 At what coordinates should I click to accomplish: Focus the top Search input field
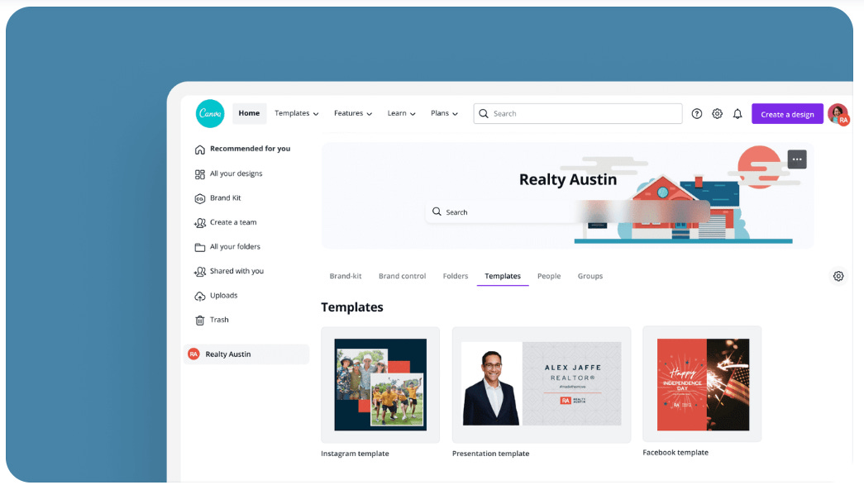tap(577, 113)
